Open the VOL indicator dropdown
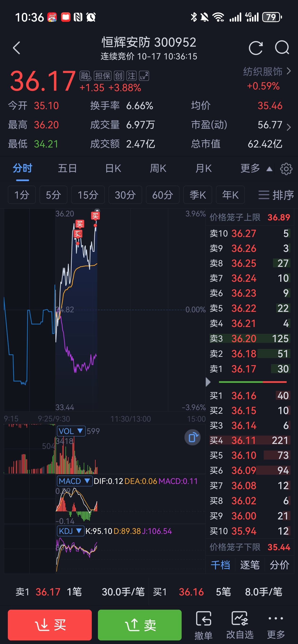Viewport: 298px width, 644px height. 71,431
